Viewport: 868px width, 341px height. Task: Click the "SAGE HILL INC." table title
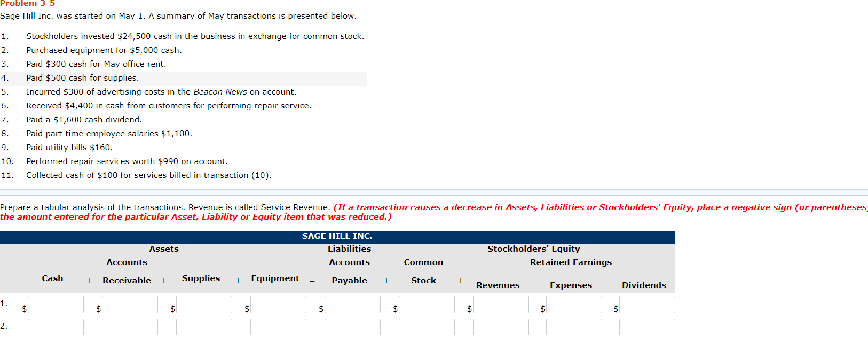[337, 236]
